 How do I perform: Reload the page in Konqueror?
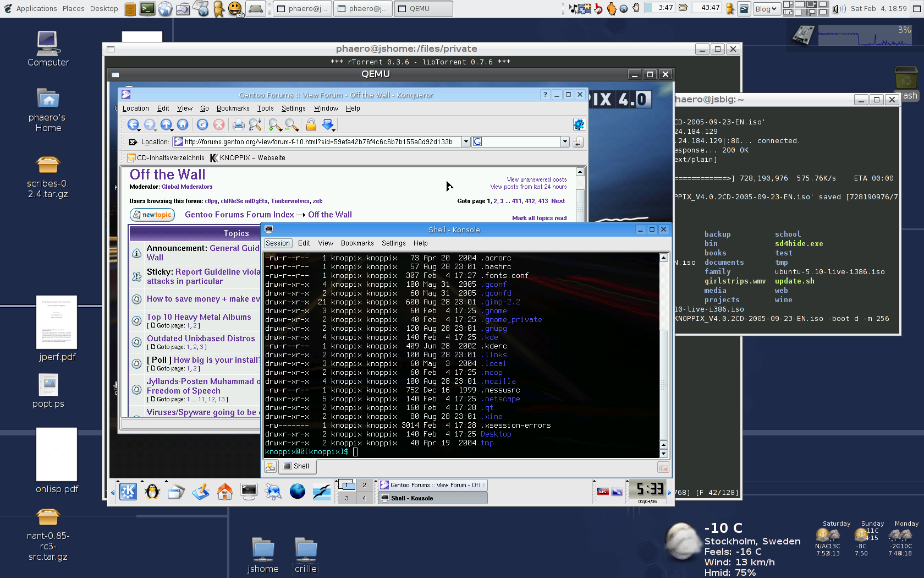click(202, 124)
